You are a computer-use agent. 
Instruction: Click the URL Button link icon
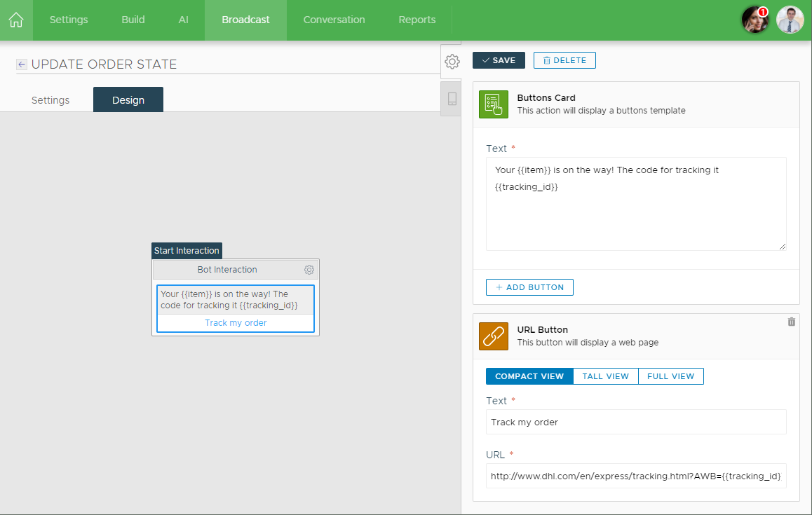click(494, 336)
